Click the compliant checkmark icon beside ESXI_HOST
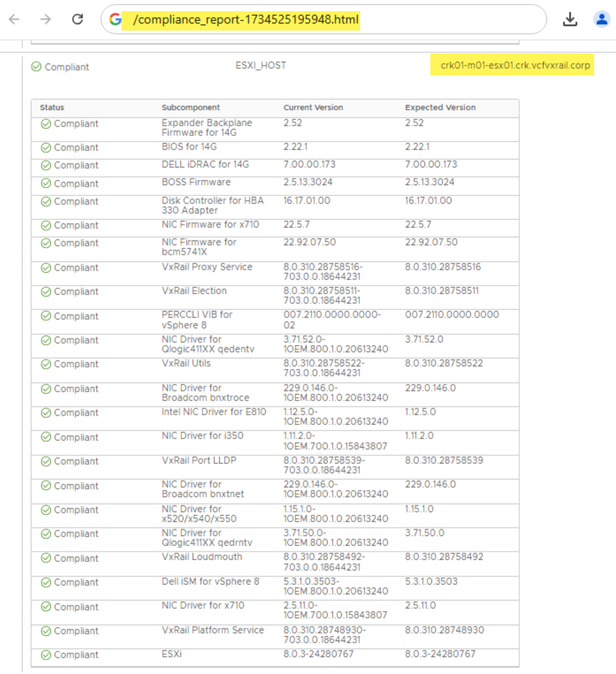 [36, 67]
